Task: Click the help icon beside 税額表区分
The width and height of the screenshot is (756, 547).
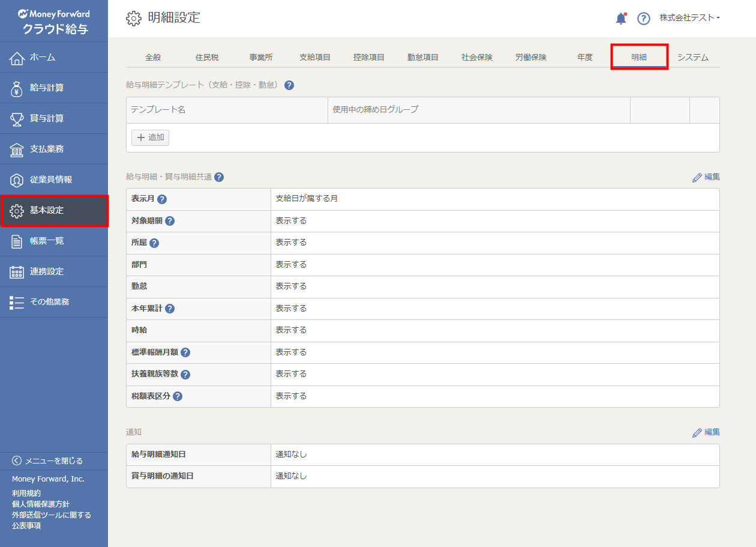Action: pyautogui.click(x=178, y=396)
